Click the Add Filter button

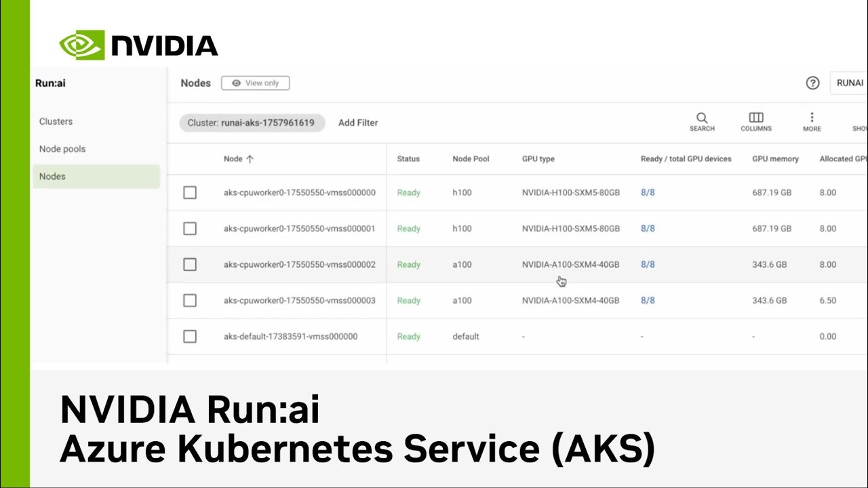coord(358,123)
